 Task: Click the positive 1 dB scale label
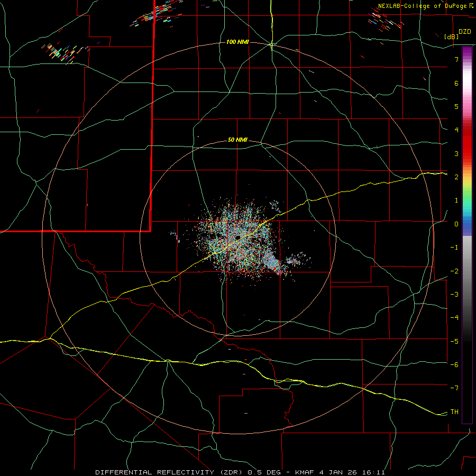click(x=456, y=200)
